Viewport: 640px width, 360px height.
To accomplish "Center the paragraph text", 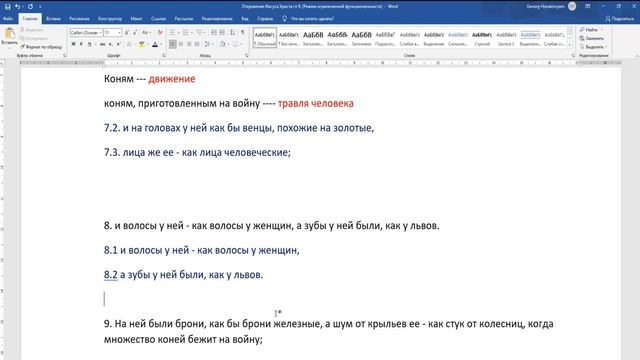I will point(181,44).
